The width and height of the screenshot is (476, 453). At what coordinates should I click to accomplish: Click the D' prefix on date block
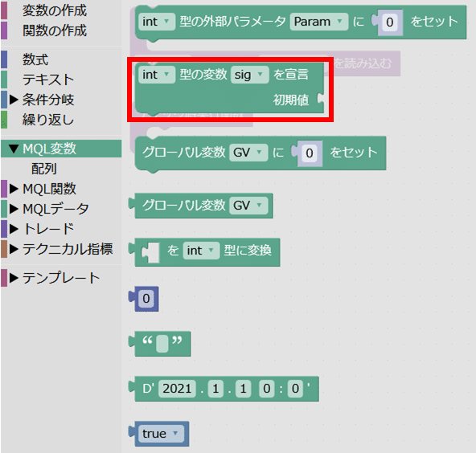(x=149, y=389)
